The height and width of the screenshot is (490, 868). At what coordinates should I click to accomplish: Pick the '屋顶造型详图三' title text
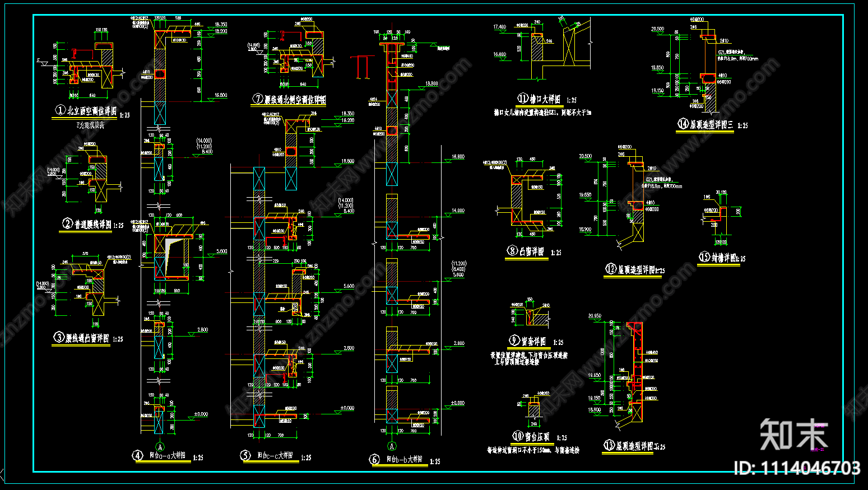[711, 124]
